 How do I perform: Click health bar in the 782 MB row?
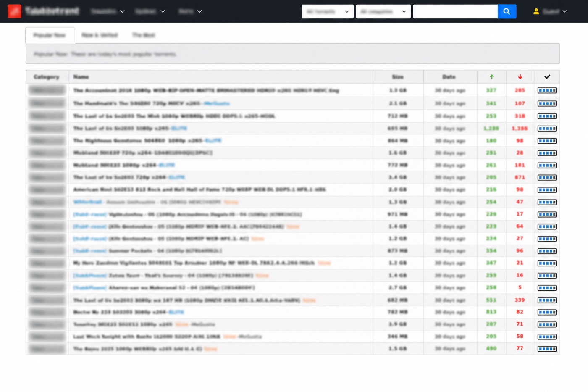point(547,312)
